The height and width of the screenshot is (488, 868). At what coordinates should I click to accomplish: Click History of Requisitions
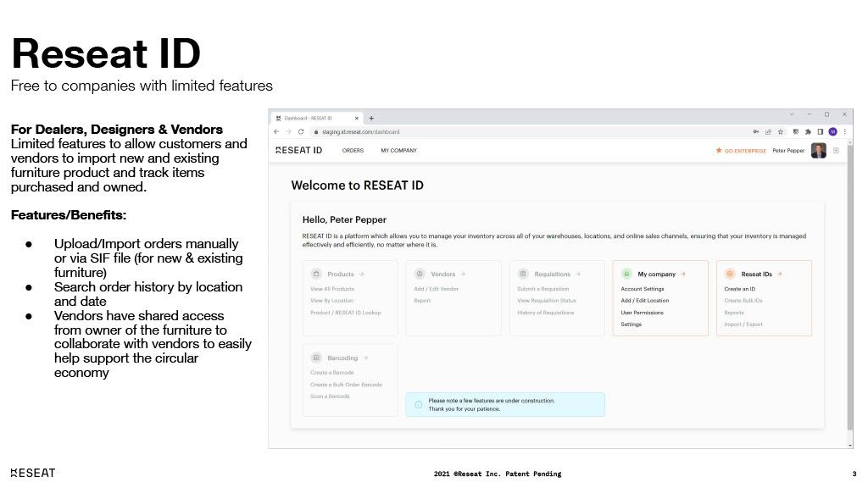pos(545,313)
